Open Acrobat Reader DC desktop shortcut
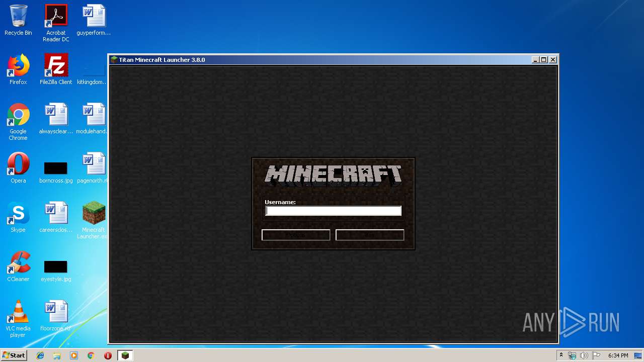This screenshot has height=362, width=644. (x=56, y=23)
